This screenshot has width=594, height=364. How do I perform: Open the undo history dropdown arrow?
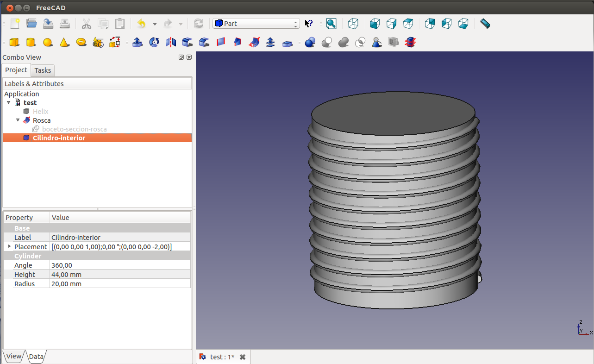coord(155,24)
